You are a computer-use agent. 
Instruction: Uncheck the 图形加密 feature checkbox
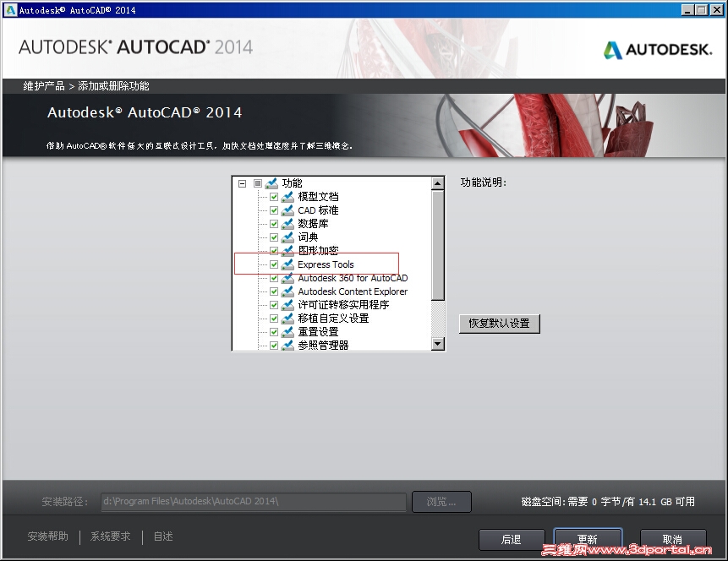(x=274, y=251)
